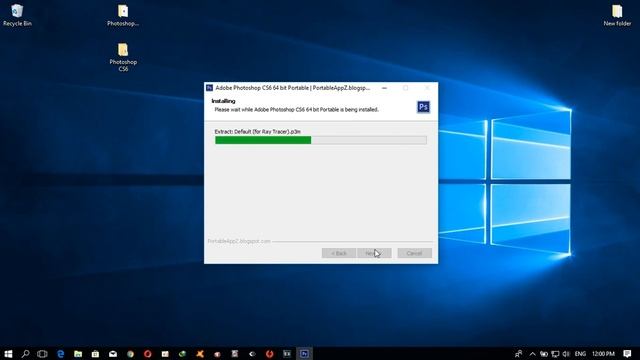This screenshot has height=360, width=640.
Task: Open Mail app from taskbar
Action: click(113, 354)
